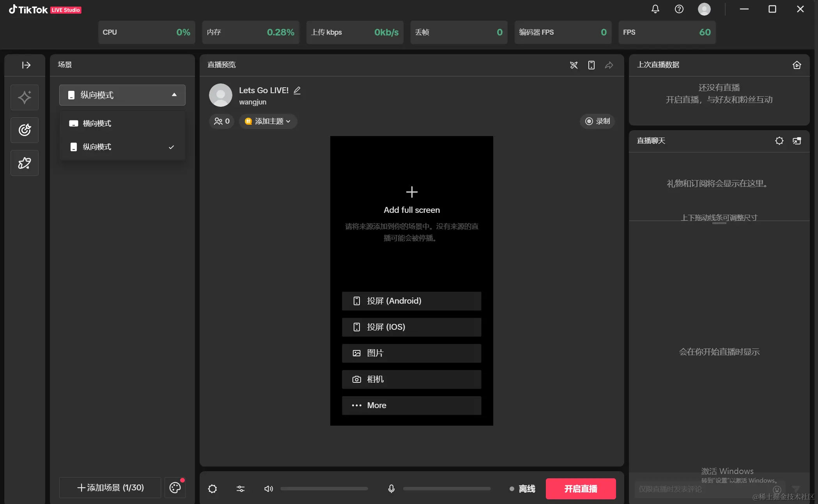
Task: Click the phone preview icon in live preview
Action: point(591,65)
